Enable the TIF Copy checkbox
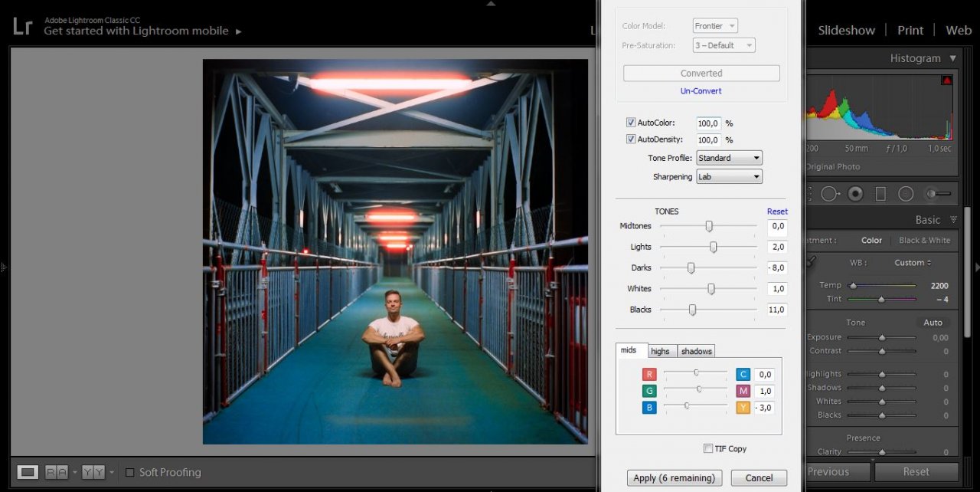This screenshot has width=980, height=492. pos(708,448)
